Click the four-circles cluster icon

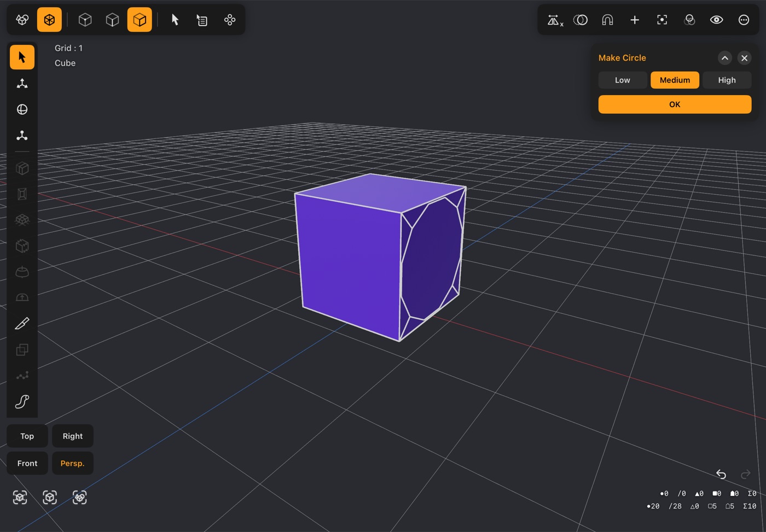(230, 20)
